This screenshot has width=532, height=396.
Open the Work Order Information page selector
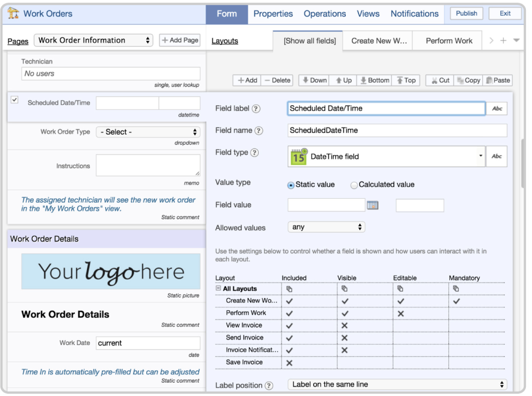pos(93,40)
